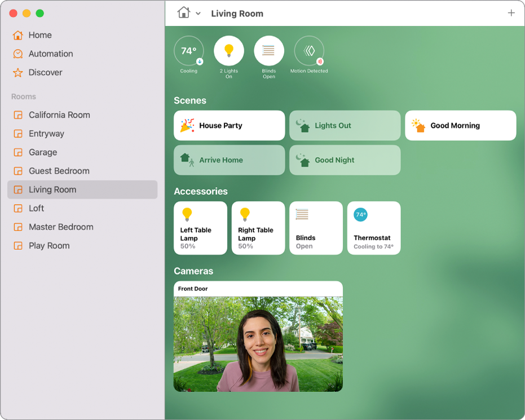The image size is (525, 420).
Task: Click the Cameras section heading
Action: point(193,271)
